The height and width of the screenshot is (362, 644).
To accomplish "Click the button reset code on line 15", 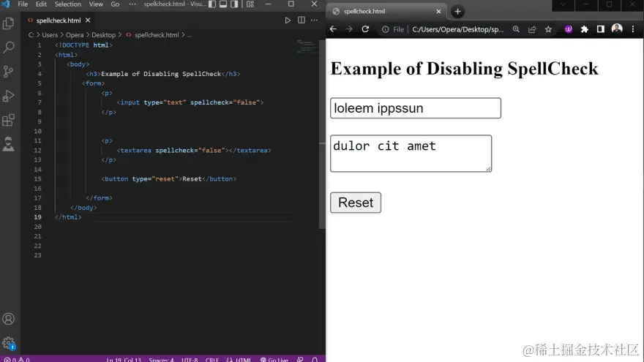I will click(x=169, y=179).
